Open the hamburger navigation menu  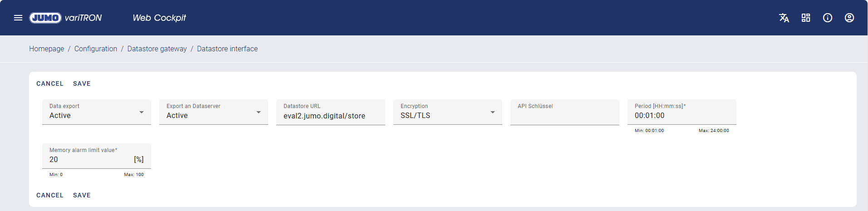click(x=18, y=18)
